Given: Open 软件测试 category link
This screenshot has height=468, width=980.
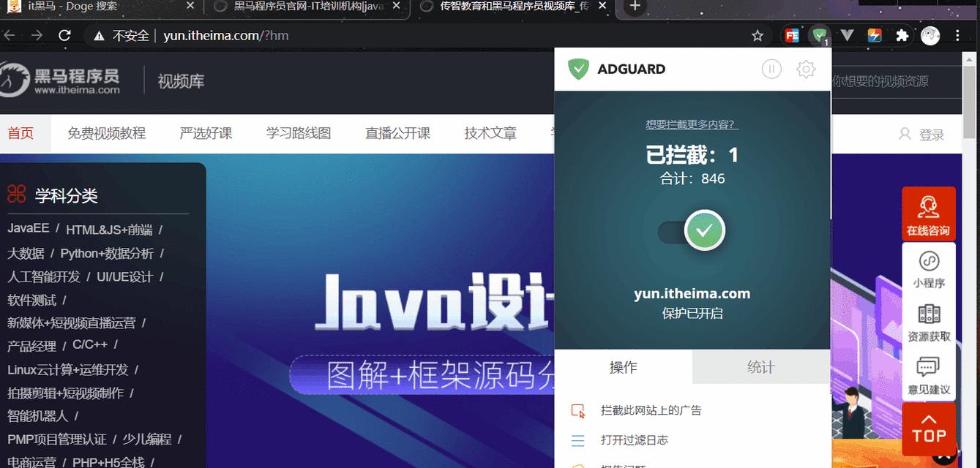Looking at the screenshot, I should [31, 301].
